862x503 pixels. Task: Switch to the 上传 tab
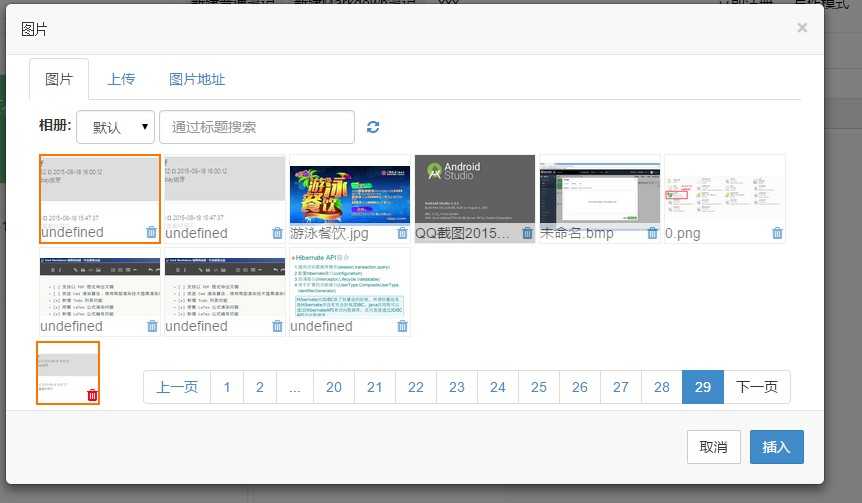point(121,79)
